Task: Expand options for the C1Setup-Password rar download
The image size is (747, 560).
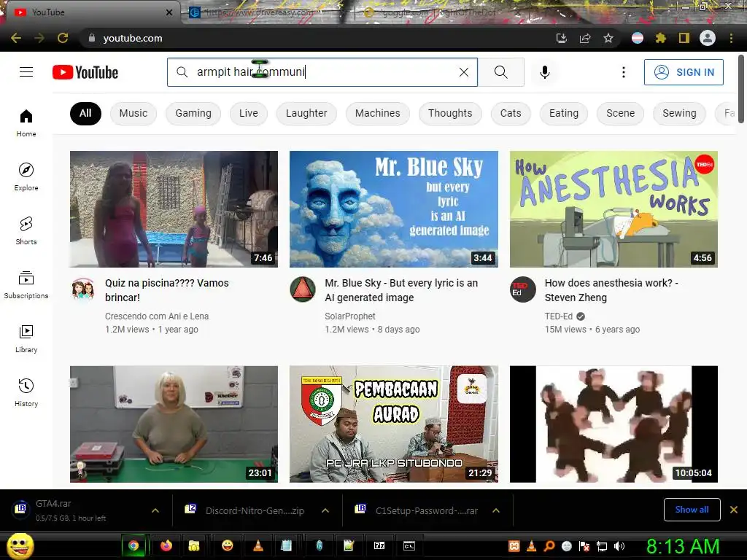Action: pyautogui.click(x=496, y=510)
